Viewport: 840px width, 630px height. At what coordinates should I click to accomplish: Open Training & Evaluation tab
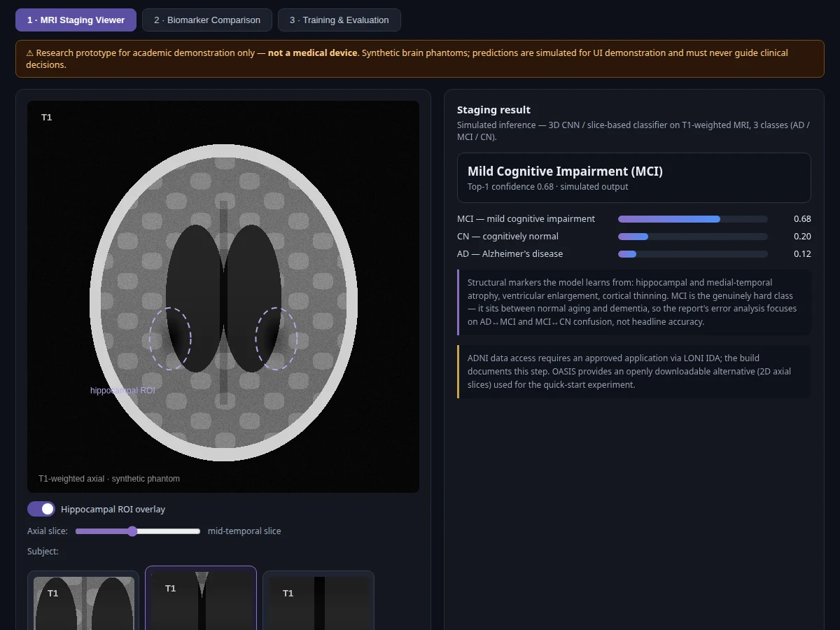(x=339, y=20)
